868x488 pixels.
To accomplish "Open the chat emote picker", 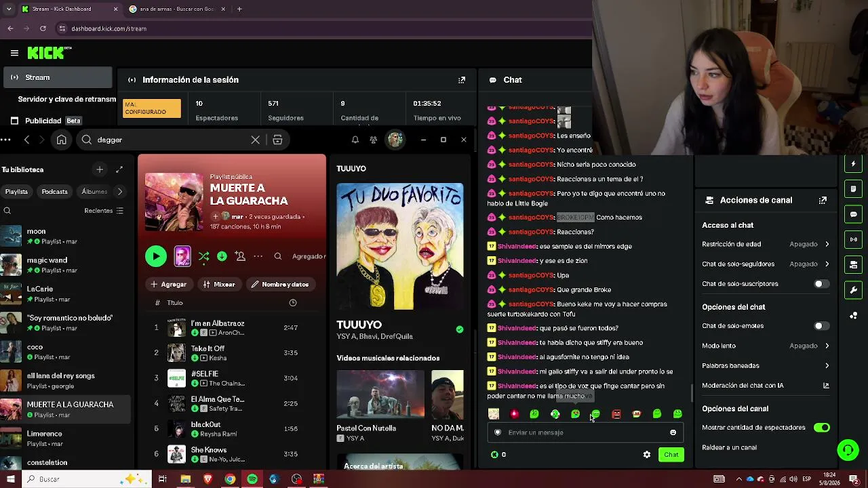I will pos(673,432).
